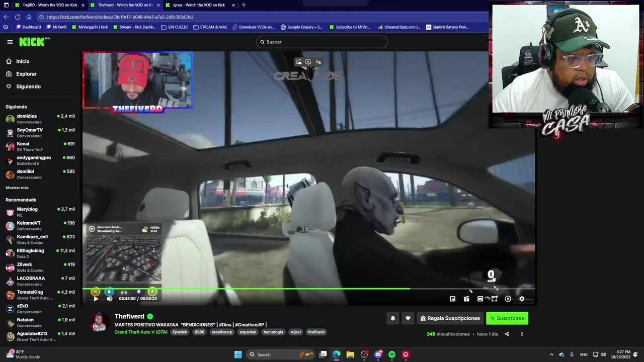
Task: Open the Dashboard bookmark
Action: coord(28,27)
